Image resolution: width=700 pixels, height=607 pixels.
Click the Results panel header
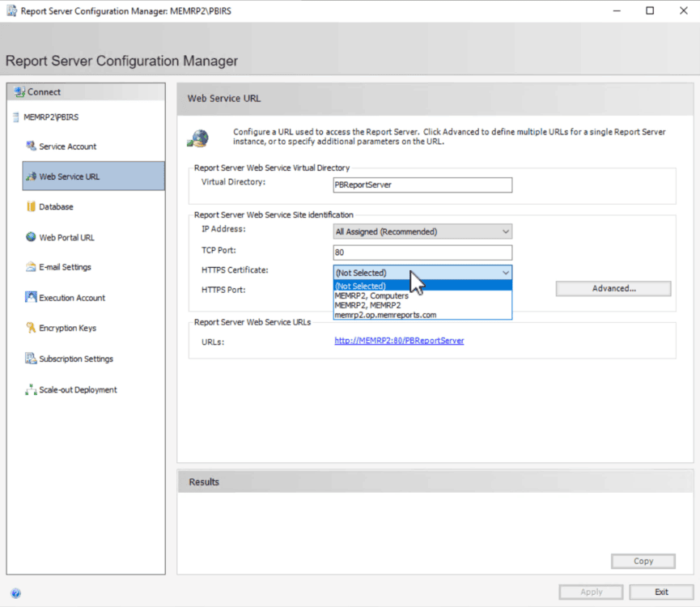point(435,482)
